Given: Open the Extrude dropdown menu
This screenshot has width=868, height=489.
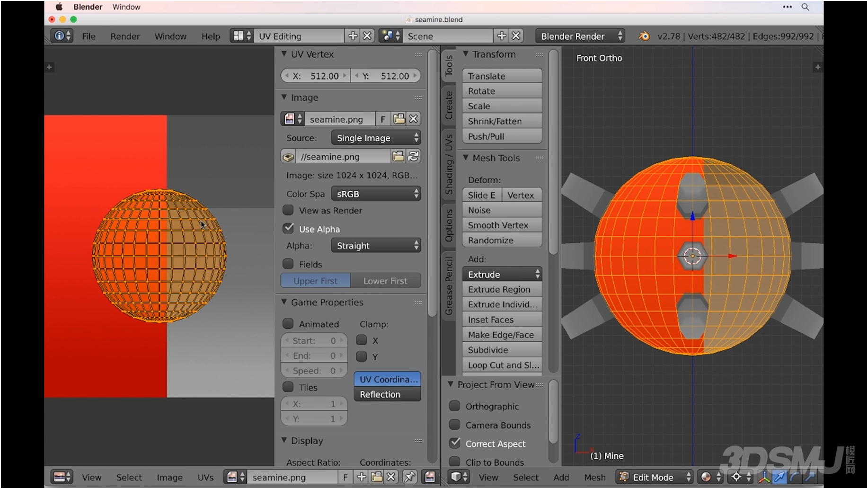Looking at the screenshot, I should 502,274.
